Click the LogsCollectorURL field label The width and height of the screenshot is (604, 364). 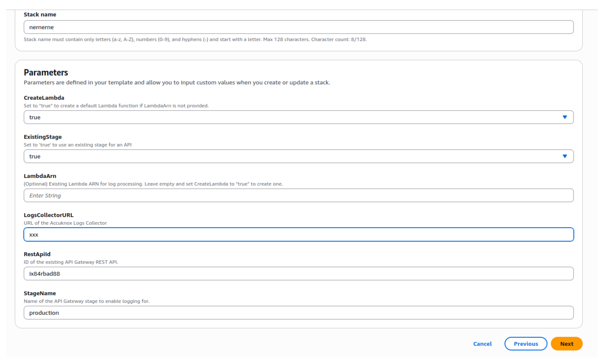(48, 215)
